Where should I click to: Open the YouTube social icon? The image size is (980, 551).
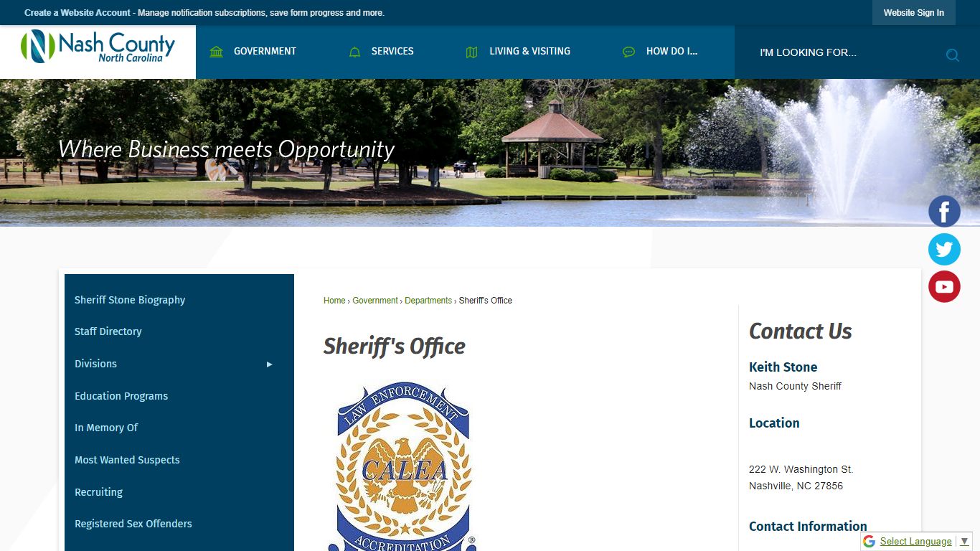tap(944, 286)
